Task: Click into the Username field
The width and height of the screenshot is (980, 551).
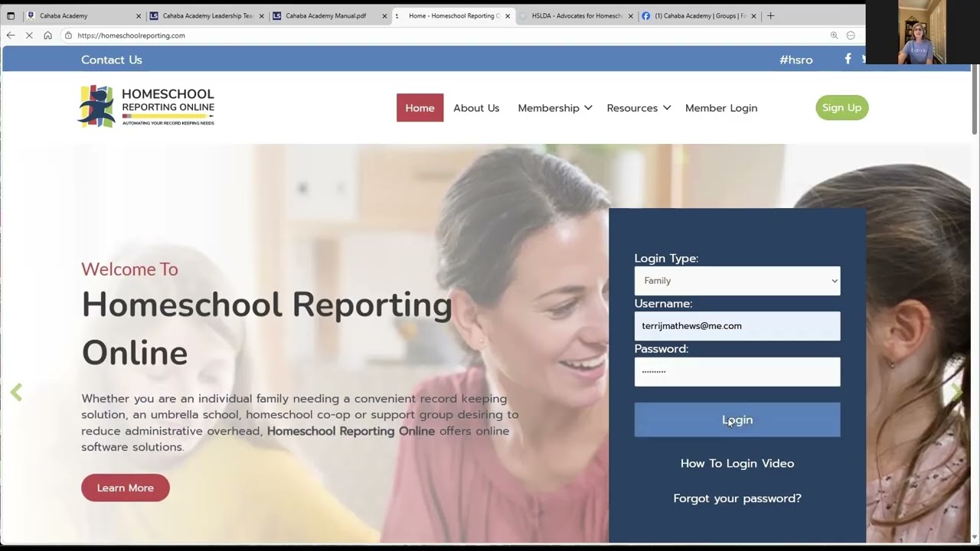Action: (737, 326)
